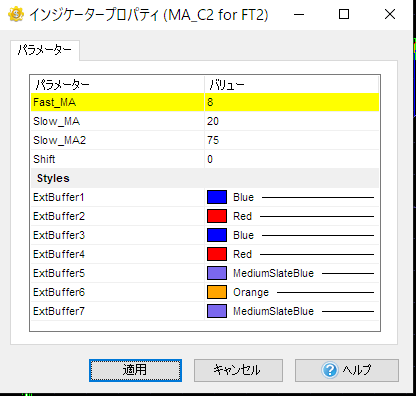Click the キャンセル button

pos(238,370)
